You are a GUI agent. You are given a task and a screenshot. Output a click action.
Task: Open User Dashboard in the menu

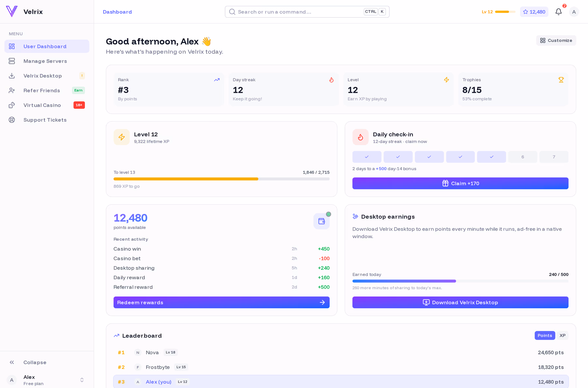point(47,46)
